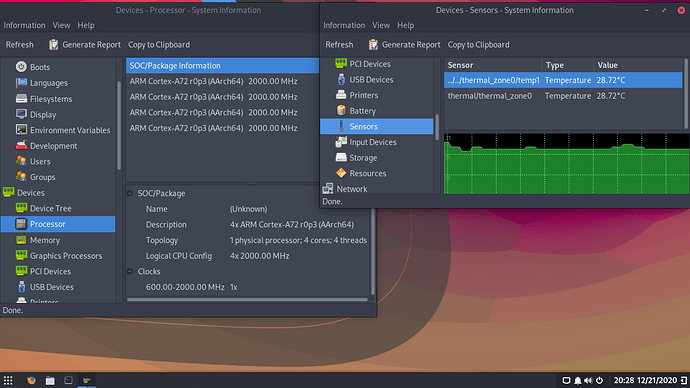Launch Firefox from taskbar
690x388 pixels.
click(x=31, y=380)
